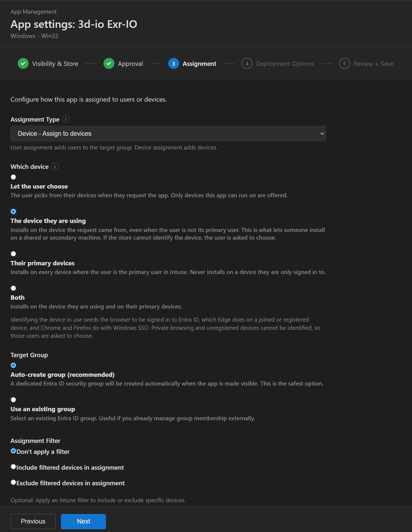The image size is (412, 532).
Task: Click the step 3 Assignment circle icon
Action: tap(174, 64)
